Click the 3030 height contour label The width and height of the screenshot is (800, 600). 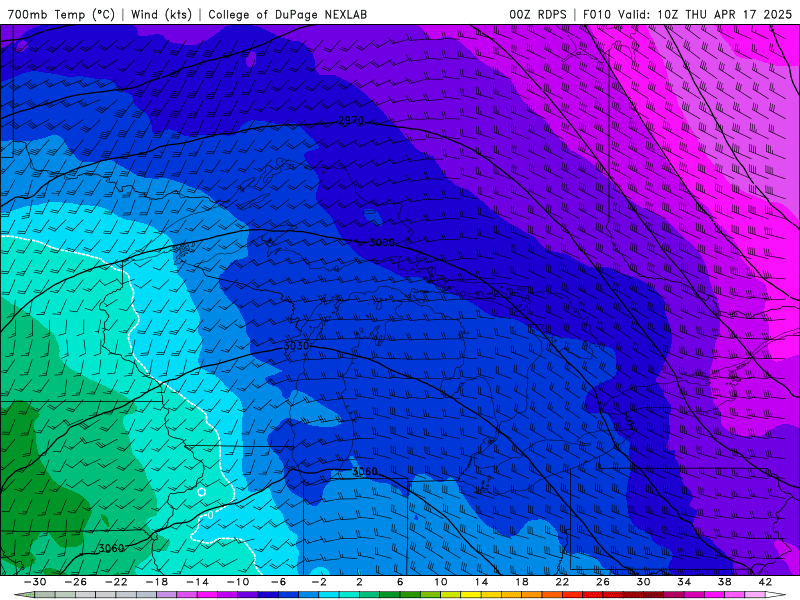coord(296,346)
